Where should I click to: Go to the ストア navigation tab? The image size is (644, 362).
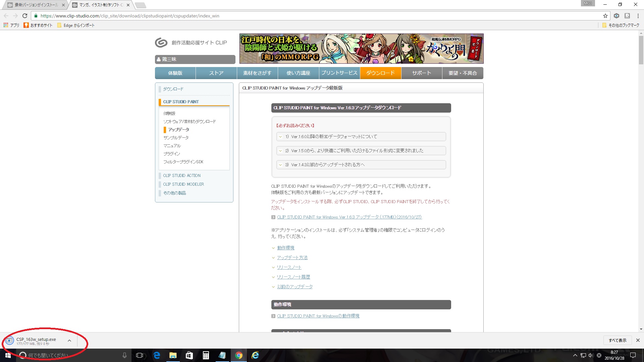coord(216,73)
